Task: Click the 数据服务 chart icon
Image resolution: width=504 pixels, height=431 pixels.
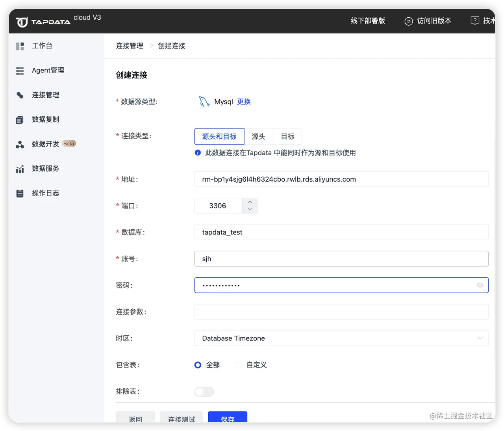Action: [20, 169]
